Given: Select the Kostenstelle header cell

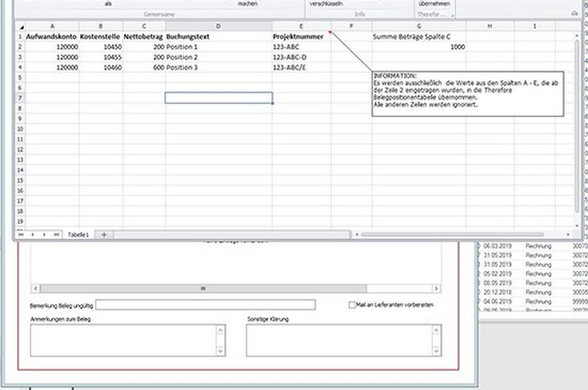Looking at the screenshot, I should pos(101,36).
